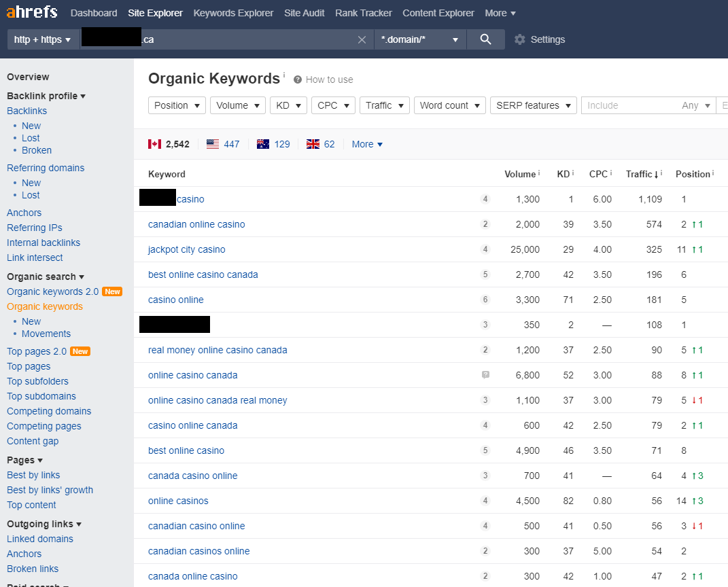Screen dimensions: 728x587
Task: Open the Backlinks report
Action: pos(27,111)
